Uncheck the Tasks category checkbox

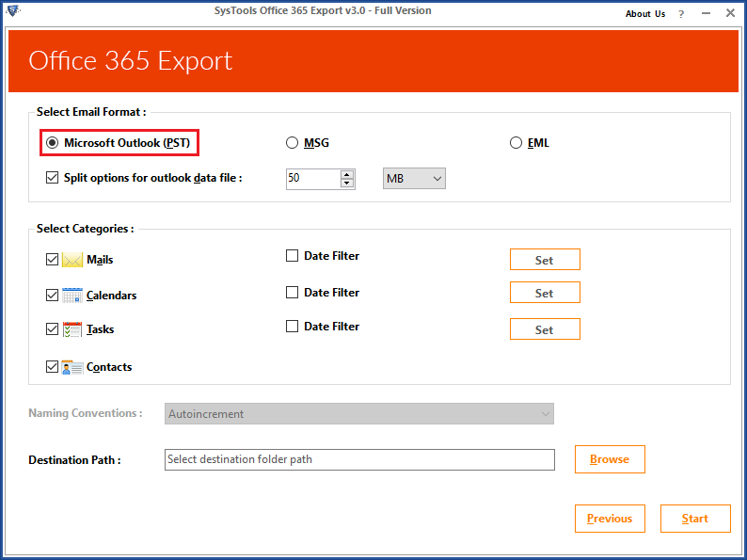[x=52, y=329]
